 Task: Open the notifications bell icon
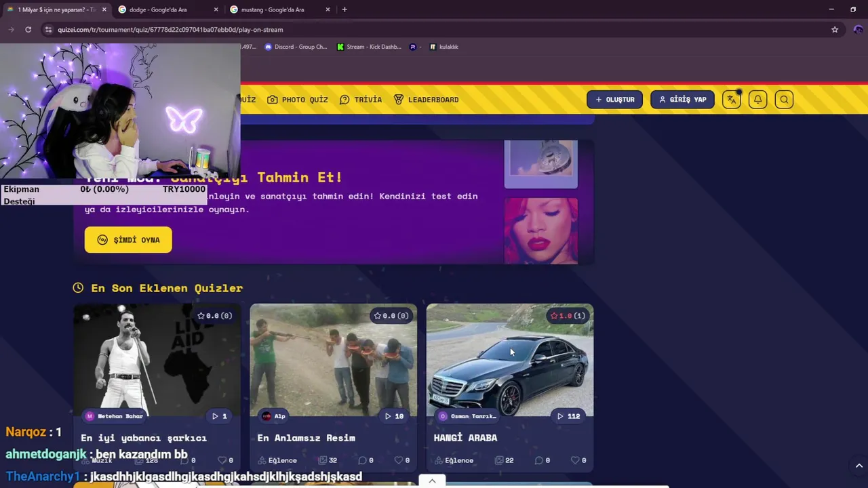coord(757,100)
